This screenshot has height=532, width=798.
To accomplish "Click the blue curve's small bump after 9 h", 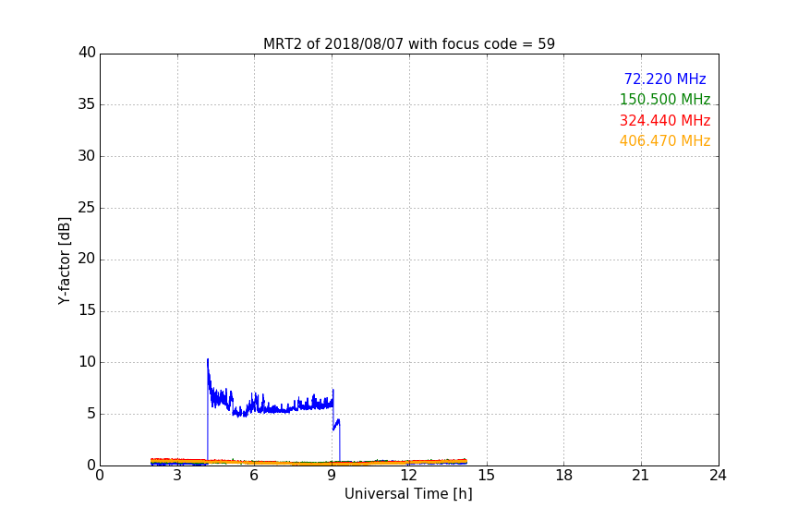I will pyautogui.click(x=336, y=424).
